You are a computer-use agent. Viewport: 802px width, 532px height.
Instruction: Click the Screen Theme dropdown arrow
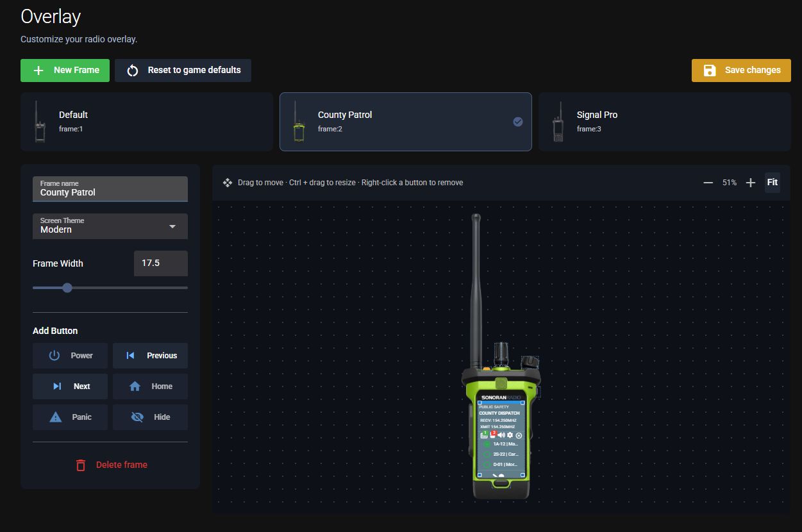172,227
